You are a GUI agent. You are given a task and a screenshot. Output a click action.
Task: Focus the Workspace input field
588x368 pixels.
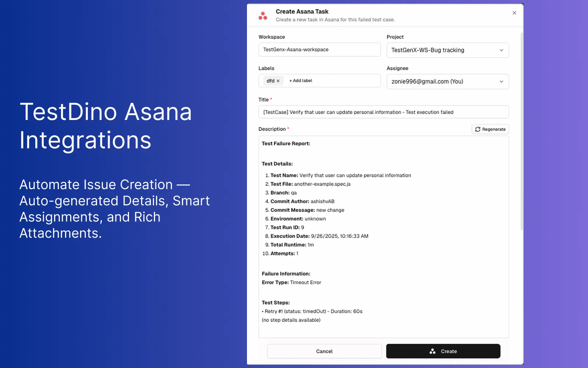pyautogui.click(x=319, y=50)
